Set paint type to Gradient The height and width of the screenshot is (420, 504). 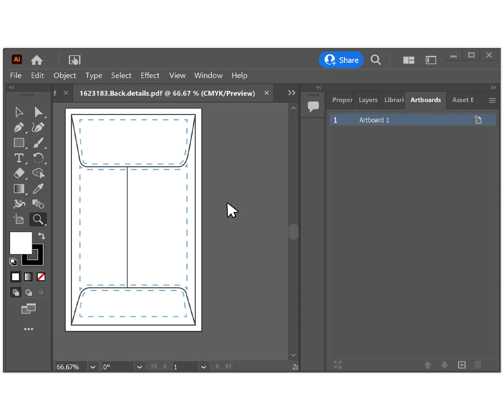(28, 277)
